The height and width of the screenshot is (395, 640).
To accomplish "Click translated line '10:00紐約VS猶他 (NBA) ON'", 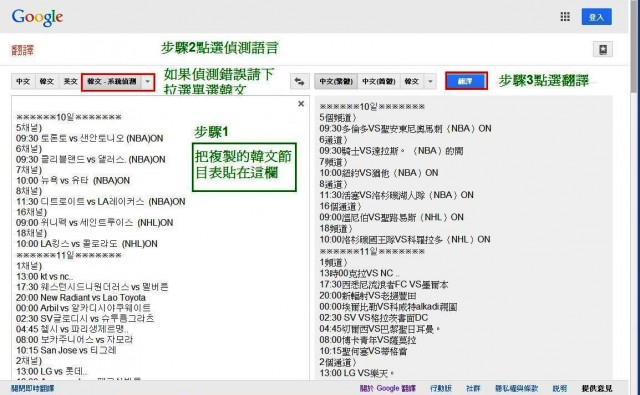I will (379, 173).
